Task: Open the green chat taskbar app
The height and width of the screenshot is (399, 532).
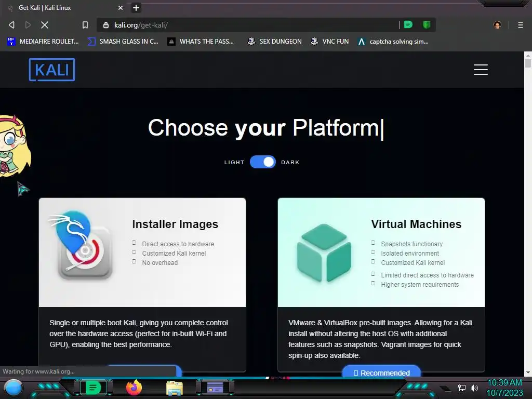Action: (x=92, y=388)
